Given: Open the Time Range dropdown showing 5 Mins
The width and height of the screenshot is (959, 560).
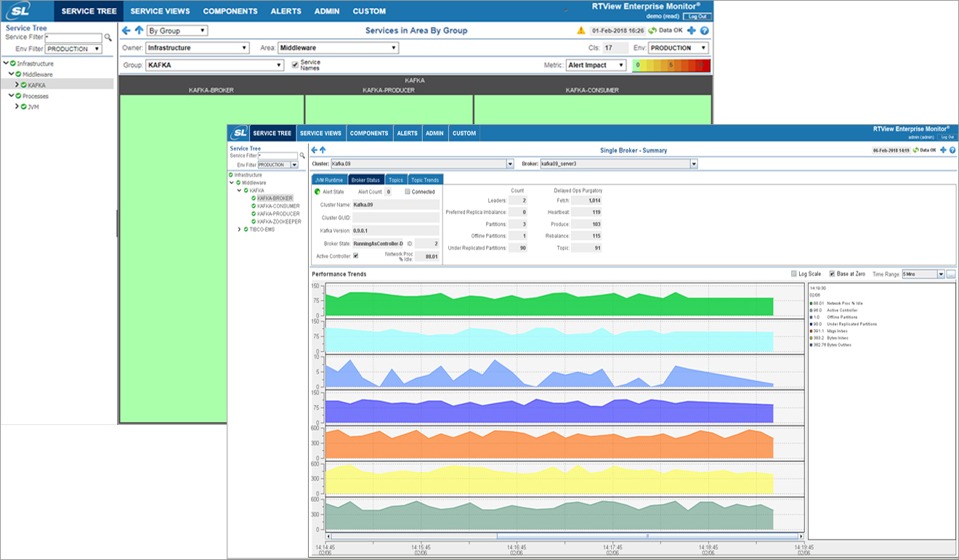Looking at the screenshot, I should click(923, 274).
